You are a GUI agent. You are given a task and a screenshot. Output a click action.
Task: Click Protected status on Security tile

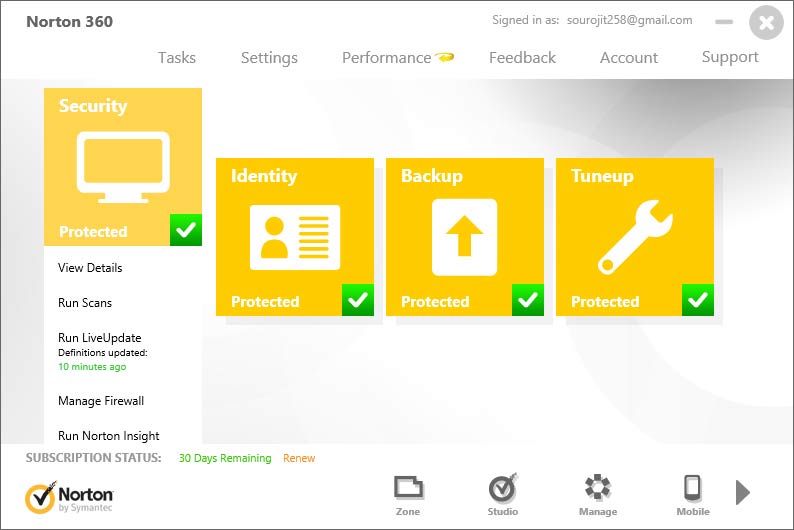93,231
